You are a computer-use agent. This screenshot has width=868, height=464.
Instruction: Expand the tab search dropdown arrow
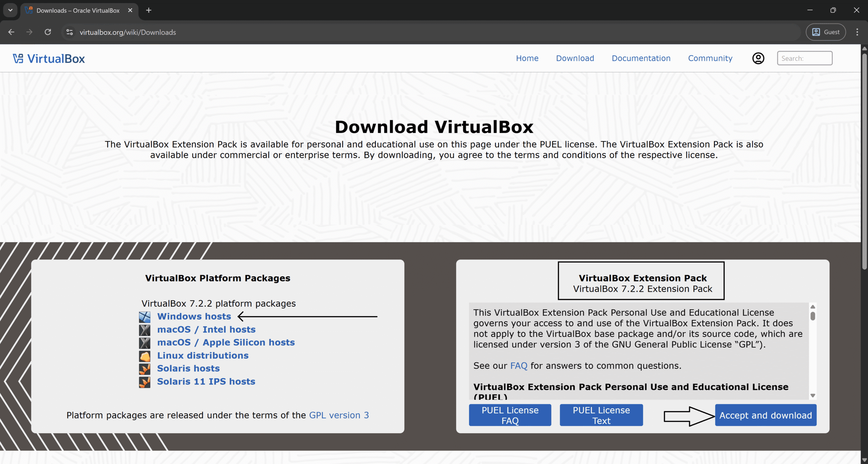[x=10, y=10]
